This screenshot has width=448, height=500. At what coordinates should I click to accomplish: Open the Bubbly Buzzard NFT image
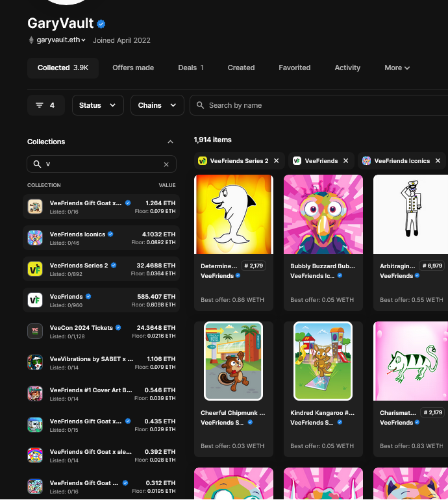[x=323, y=214]
